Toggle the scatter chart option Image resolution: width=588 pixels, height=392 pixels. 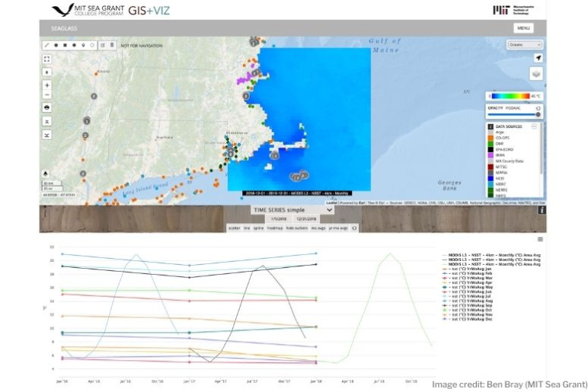point(234,228)
